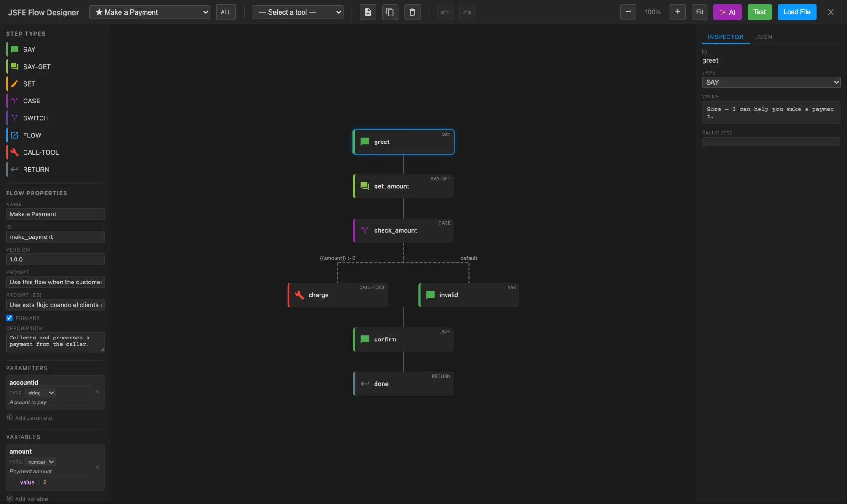Edit the PROMPT (ES) field

[x=55, y=305]
